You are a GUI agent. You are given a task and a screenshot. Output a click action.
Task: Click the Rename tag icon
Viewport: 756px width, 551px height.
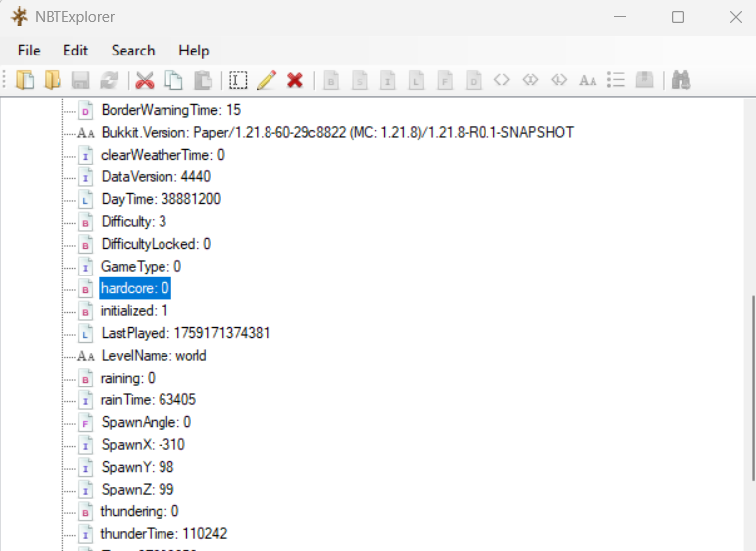point(238,80)
